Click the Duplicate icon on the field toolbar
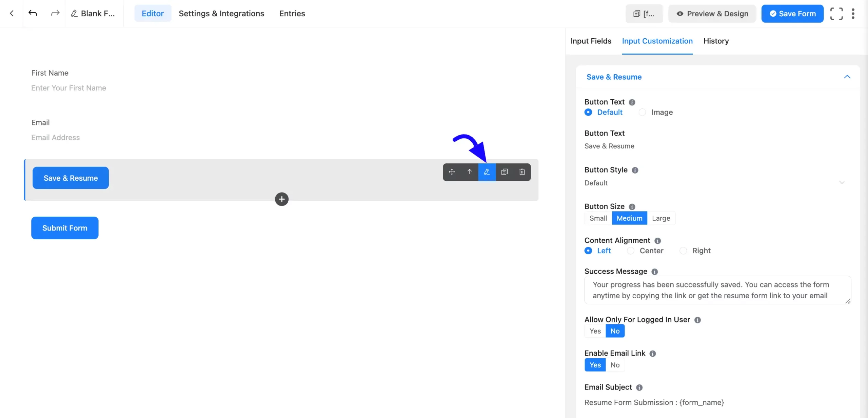The image size is (868, 418). (x=505, y=172)
